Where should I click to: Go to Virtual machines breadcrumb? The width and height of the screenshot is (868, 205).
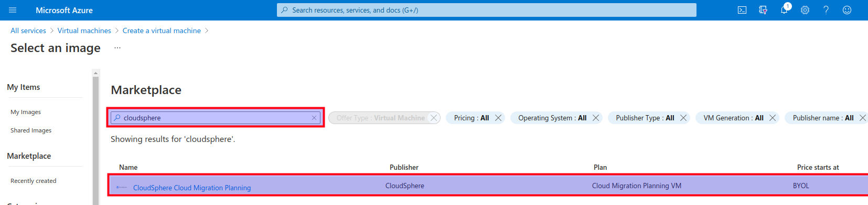coord(84,30)
